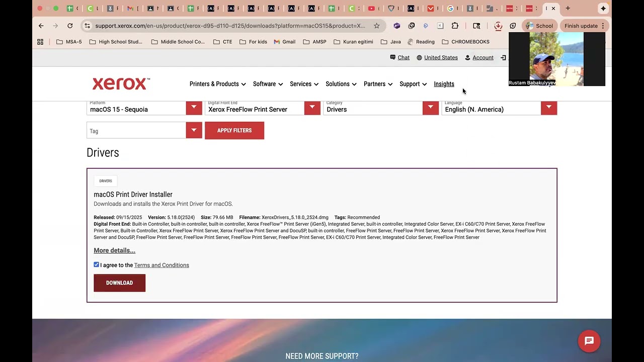Open Digital Front End dropdown
Viewport: 644px width, 362px height.
[263, 108]
